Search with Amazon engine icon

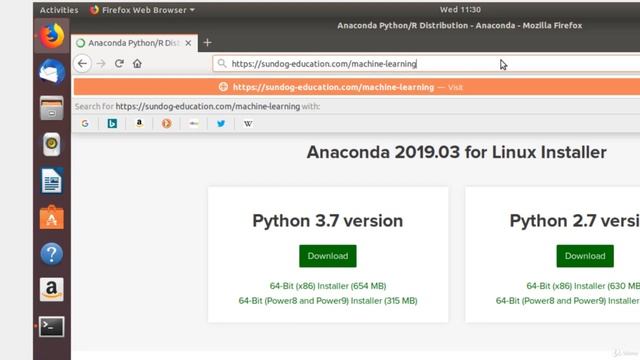coord(139,124)
